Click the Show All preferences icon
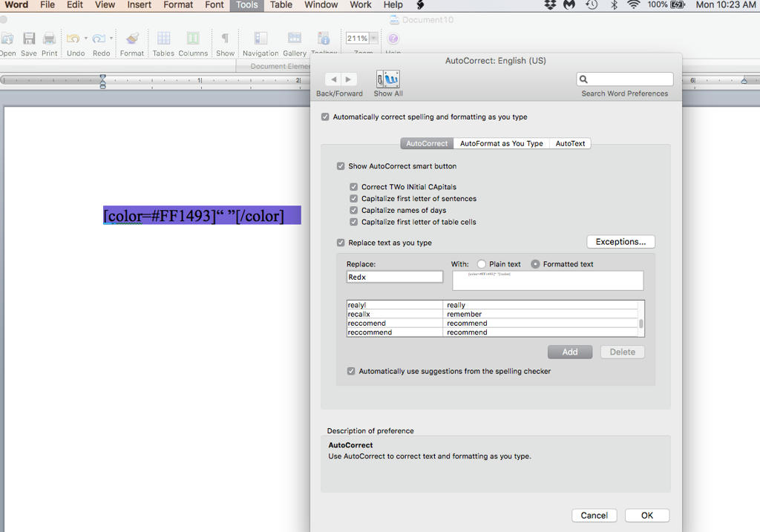760x532 pixels. click(387, 79)
